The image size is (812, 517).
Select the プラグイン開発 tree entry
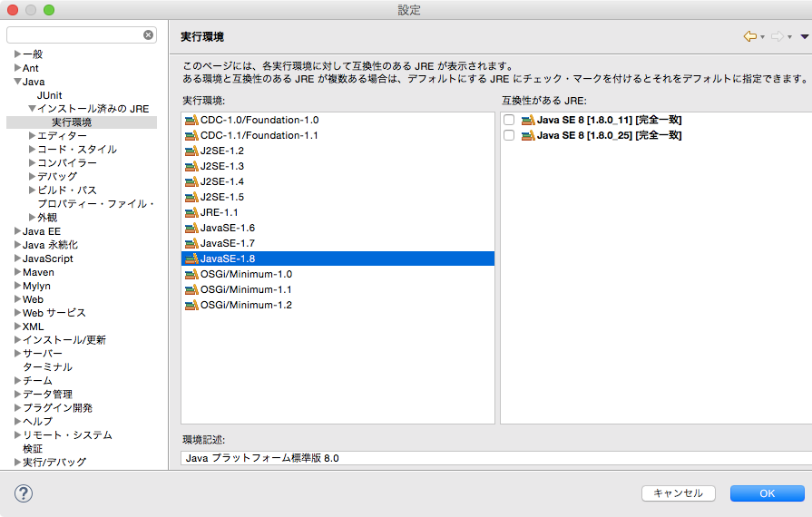click(57, 408)
